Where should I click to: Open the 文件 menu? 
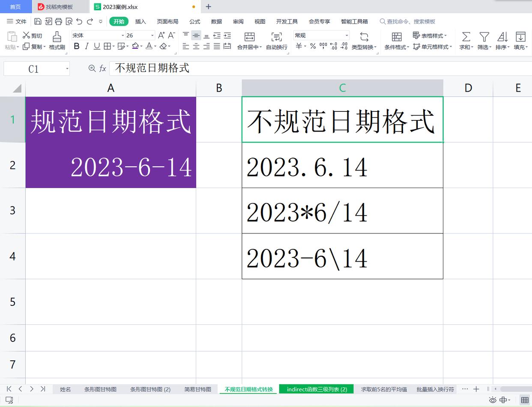pyautogui.click(x=17, y=21)
